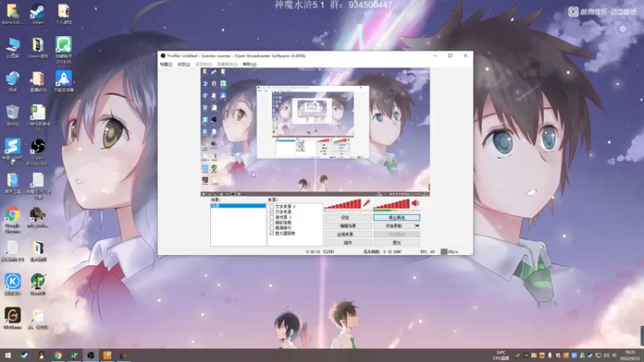Click the Plugins button
The height and width of the screenshot is (362, 644).
click(x=348, y=243)
